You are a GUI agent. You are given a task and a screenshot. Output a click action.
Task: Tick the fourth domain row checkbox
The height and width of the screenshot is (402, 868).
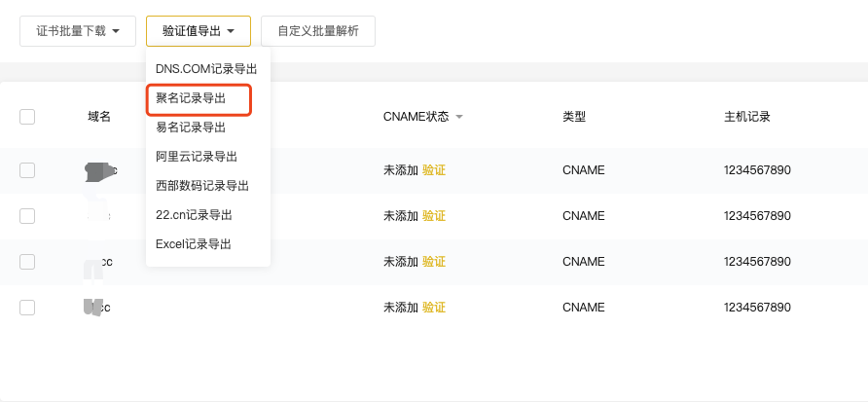[x=27, y=308]
